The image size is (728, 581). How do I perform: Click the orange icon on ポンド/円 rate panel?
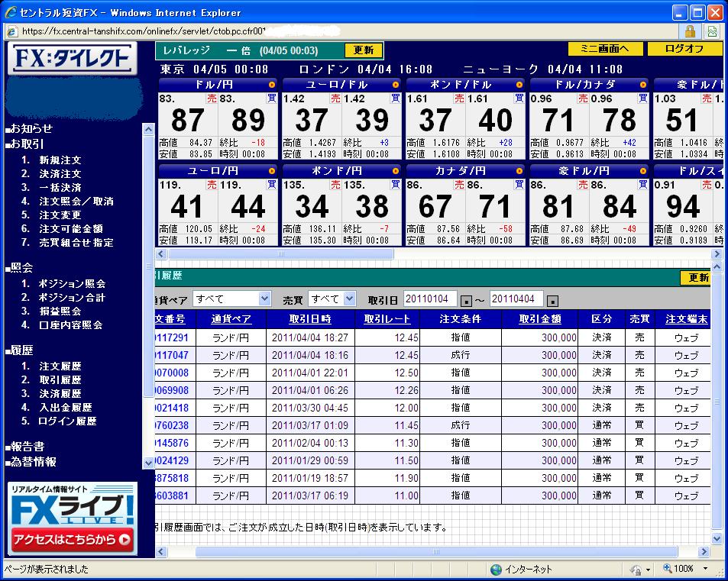click(396, 171)
